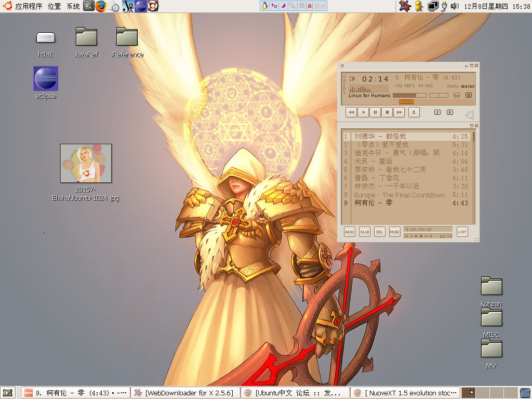The width and height of the screenshot is (532, 399).
Task: Click the song position seek slider
Action: pyautogui.click(x=406, y=102)
